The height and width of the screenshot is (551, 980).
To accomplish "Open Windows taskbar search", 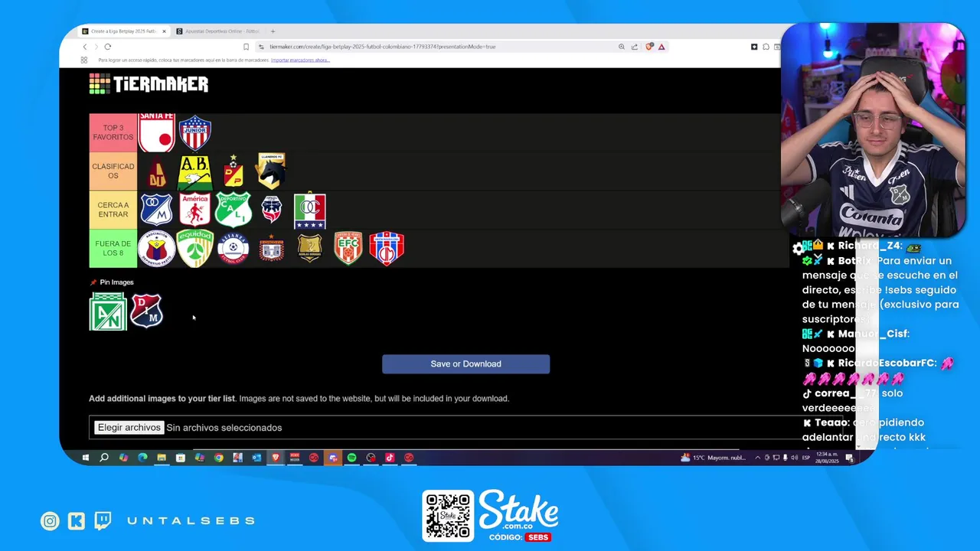I will click(x=104, y=458).
